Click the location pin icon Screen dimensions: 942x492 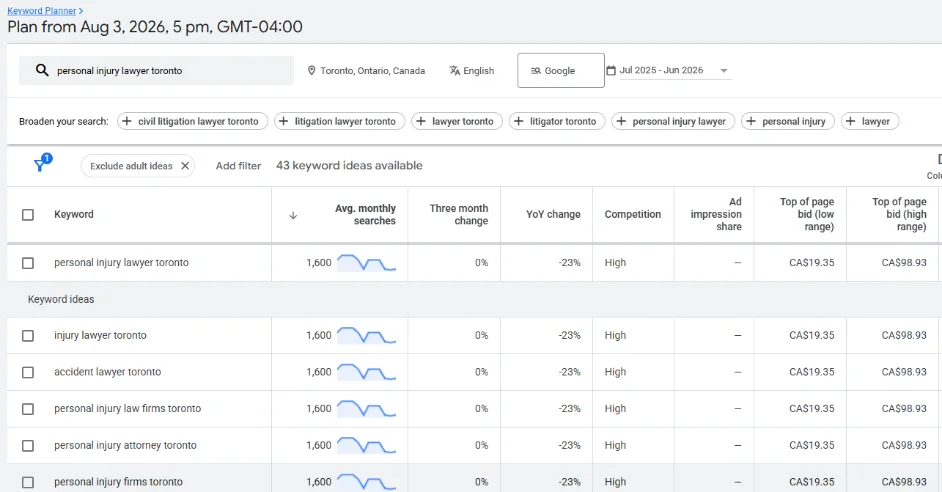tap(311, 70)
